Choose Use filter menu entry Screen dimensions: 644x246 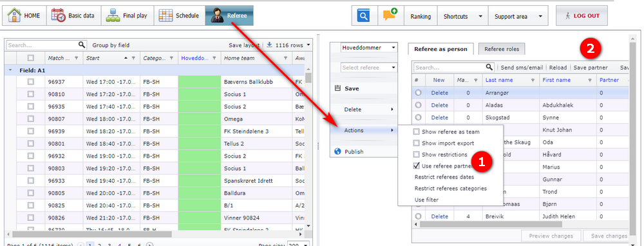(x=426, y=200)
